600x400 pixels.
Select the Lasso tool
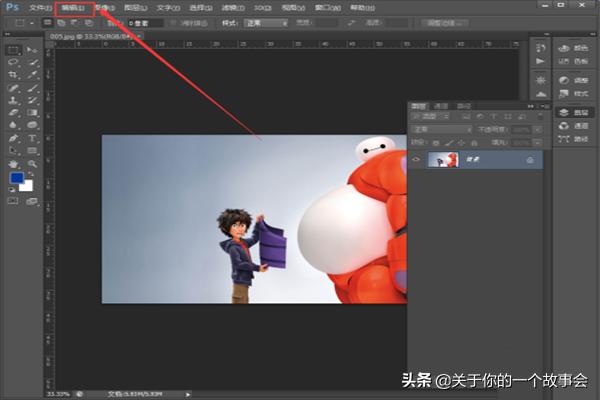coord(13,62)
